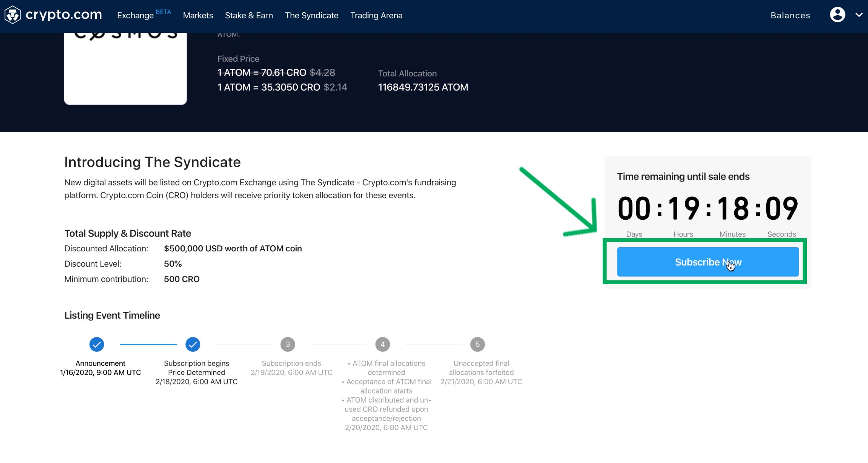Click the '2/19/2020, 6:00 AM UTC' date text

[x=291, y=372]
